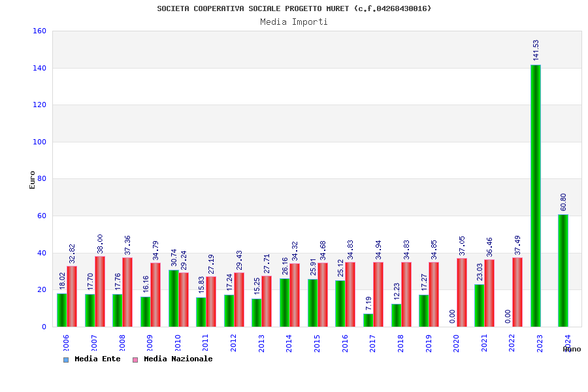This screenshot has height=392, width=588.
Task: Click the Media Nazionale legend label
Action: click(x=178, y=359)
